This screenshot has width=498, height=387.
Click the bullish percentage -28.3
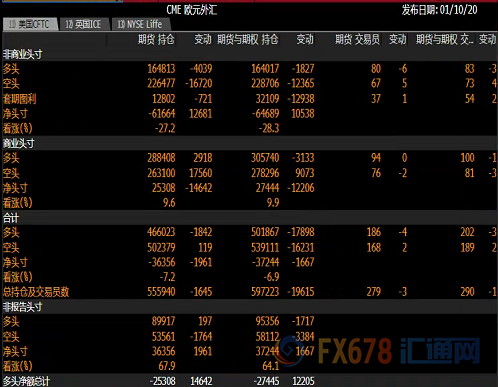coord(269,128)
